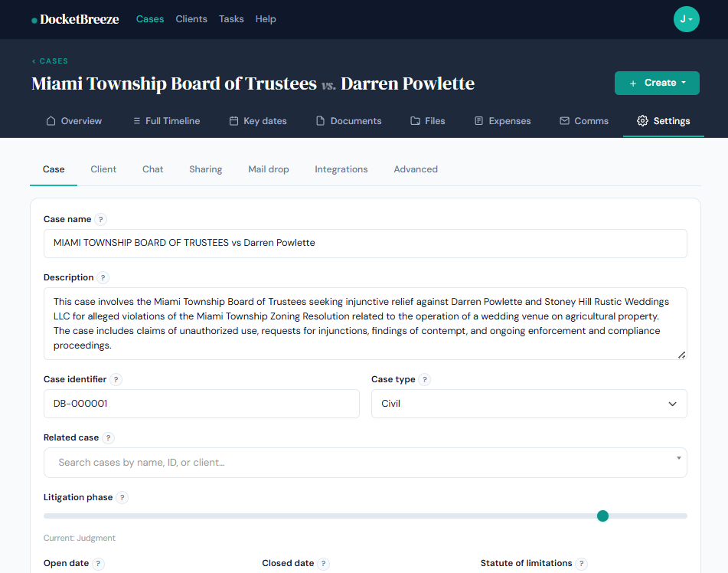Click the help icon next to Closed date
This screenshot has width=728, height=573.
click(x=324, y=564)
